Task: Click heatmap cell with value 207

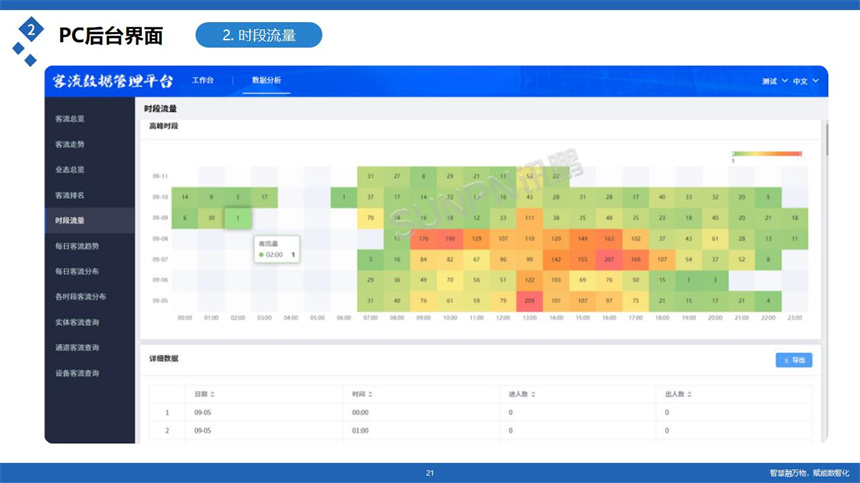Action: pyautogui.click(x=609, y=260)
